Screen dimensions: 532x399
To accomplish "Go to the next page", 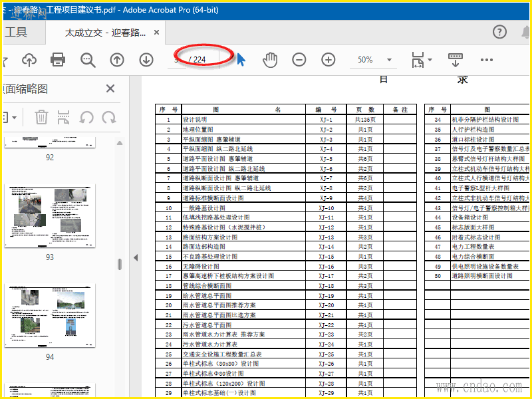I will tap(146, 60).
